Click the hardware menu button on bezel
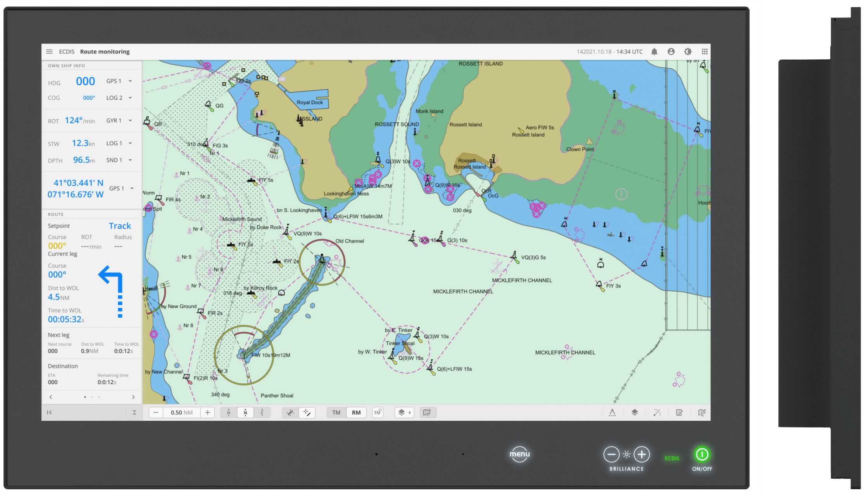The height and width of the screenshot is (495, 868). tap(519, 454)
